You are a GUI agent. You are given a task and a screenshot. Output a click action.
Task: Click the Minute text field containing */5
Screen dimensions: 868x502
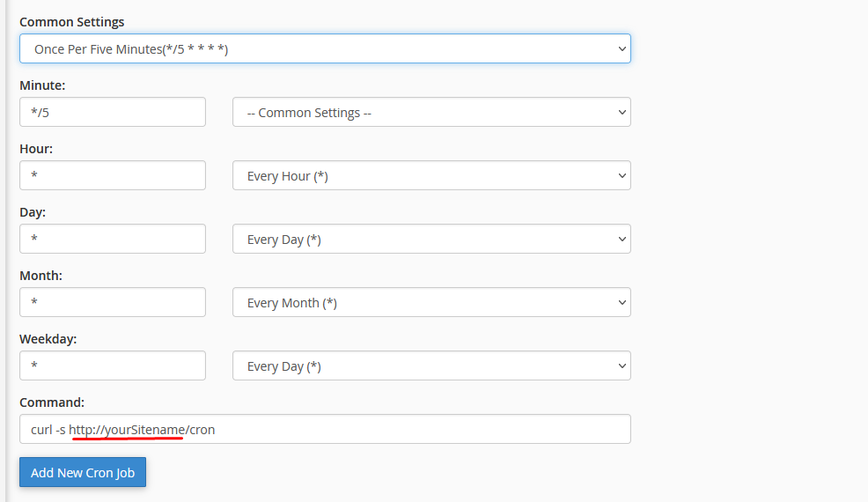point(112,113)
